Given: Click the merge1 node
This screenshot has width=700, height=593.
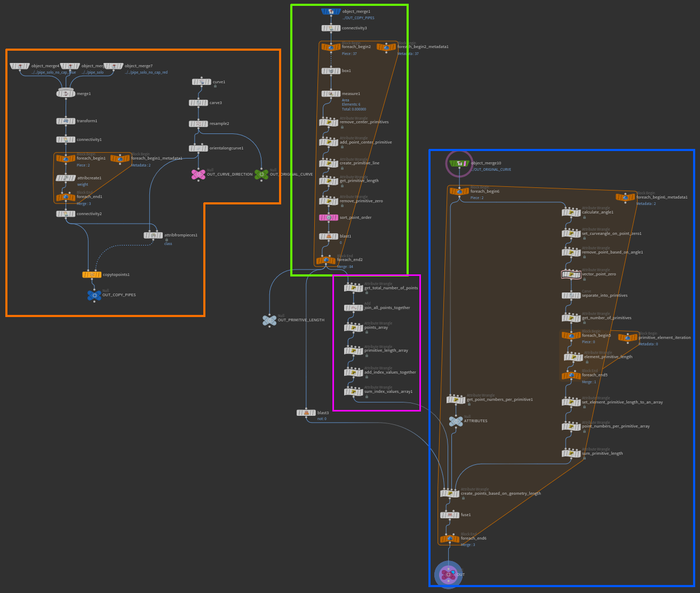Looking at the screenshot, I should pyautogui.click(x=66, y=93).
